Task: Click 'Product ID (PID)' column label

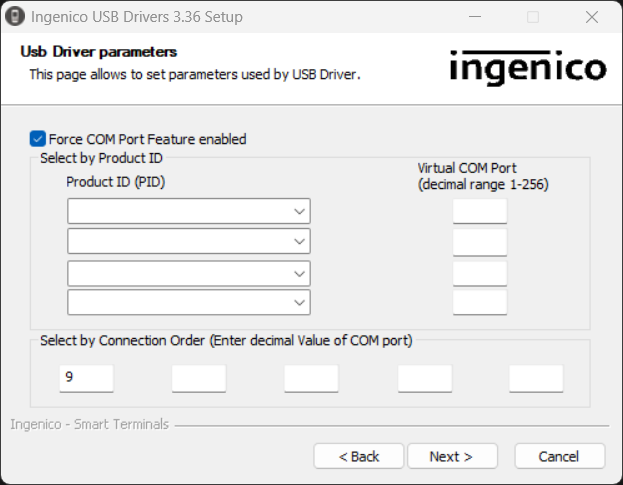Action: [x=116, y=182]
